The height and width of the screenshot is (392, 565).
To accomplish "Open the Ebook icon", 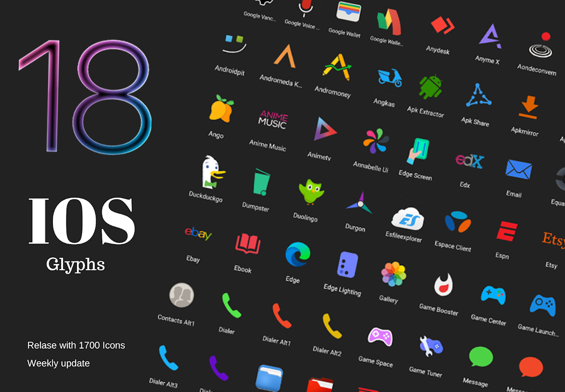I will click(x=247, y=244).
